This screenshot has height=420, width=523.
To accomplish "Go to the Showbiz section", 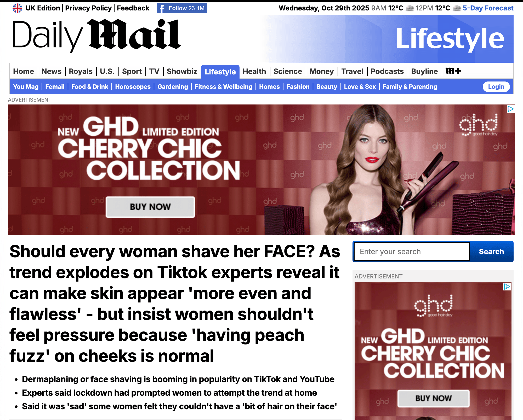I will [x=182, y=71].
